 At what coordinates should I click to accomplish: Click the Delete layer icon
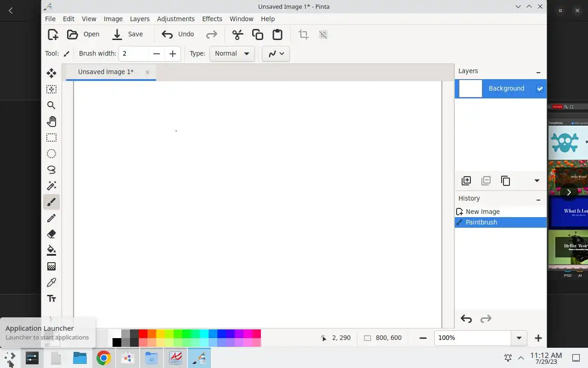(x=486, y=181)
